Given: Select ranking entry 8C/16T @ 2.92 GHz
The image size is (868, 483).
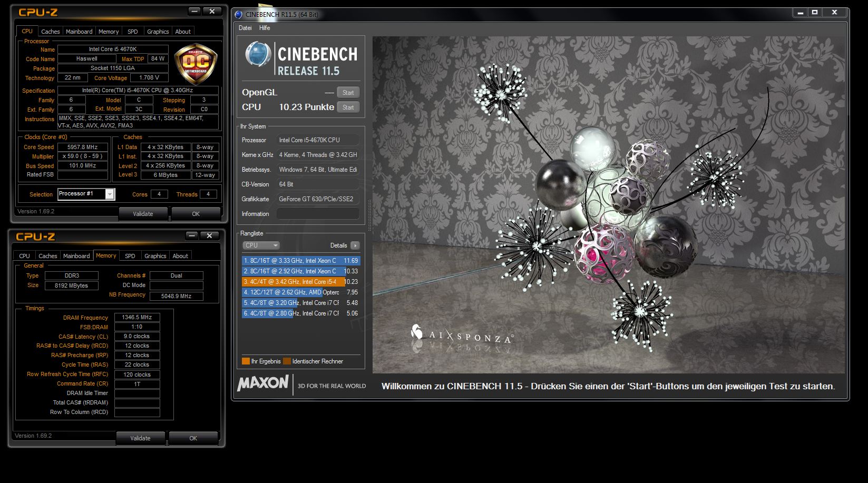Looking at the screenshot, I should tap(301, 271).
